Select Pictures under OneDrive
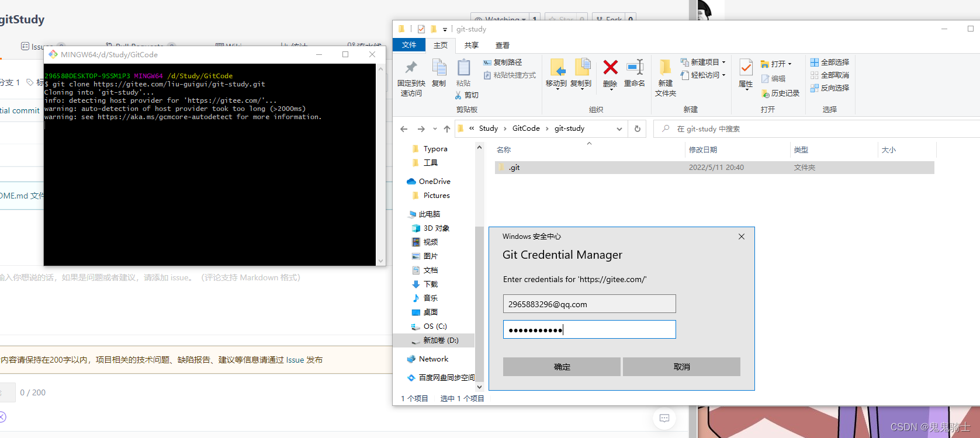This screenshot has width=980, height=438. point(437,196)
